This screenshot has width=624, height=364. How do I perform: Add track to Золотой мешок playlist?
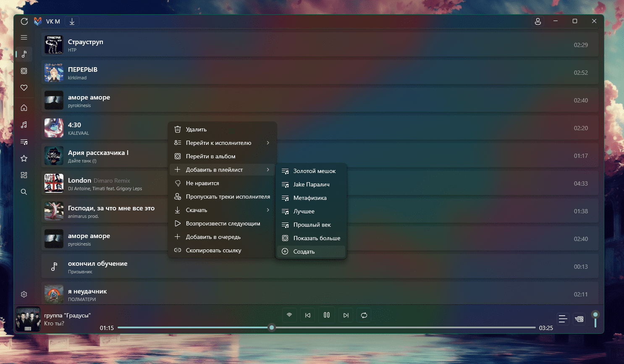click(311, 171)
